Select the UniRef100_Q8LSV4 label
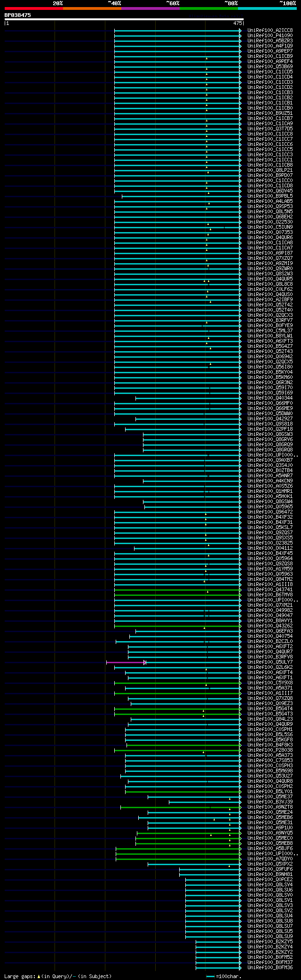Screen dimensions: 301x980 [x=270, y=885]
